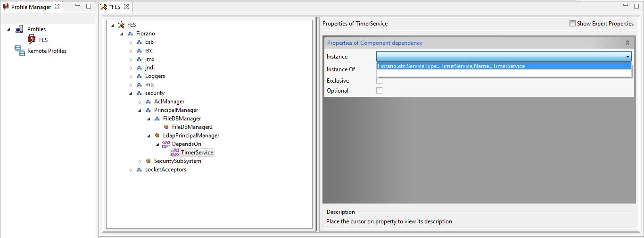
Task: Collapse the Fiorano tree node
Action: 122,34
